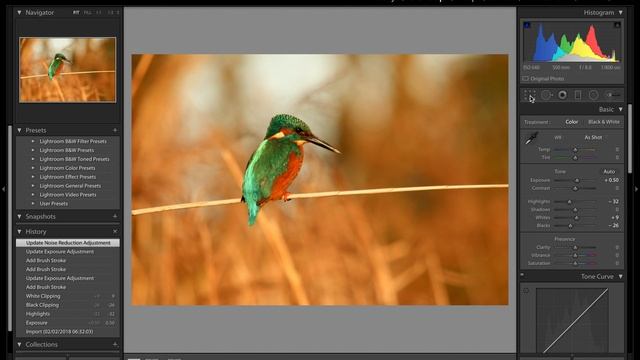
Task: Open the As Shot white balance dropdown
Action: [x=593, y=138]
